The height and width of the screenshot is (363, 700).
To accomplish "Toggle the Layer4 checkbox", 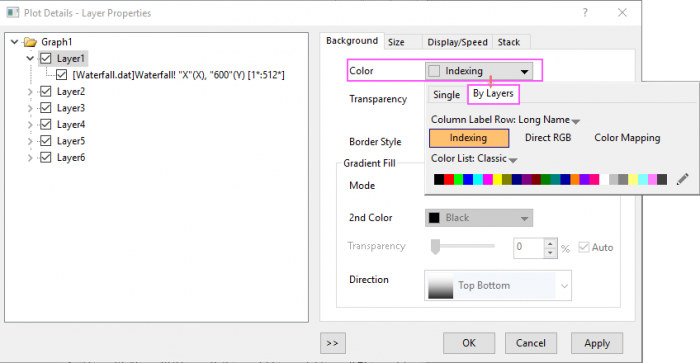I will pyautogui.click(x=46, y=125).
